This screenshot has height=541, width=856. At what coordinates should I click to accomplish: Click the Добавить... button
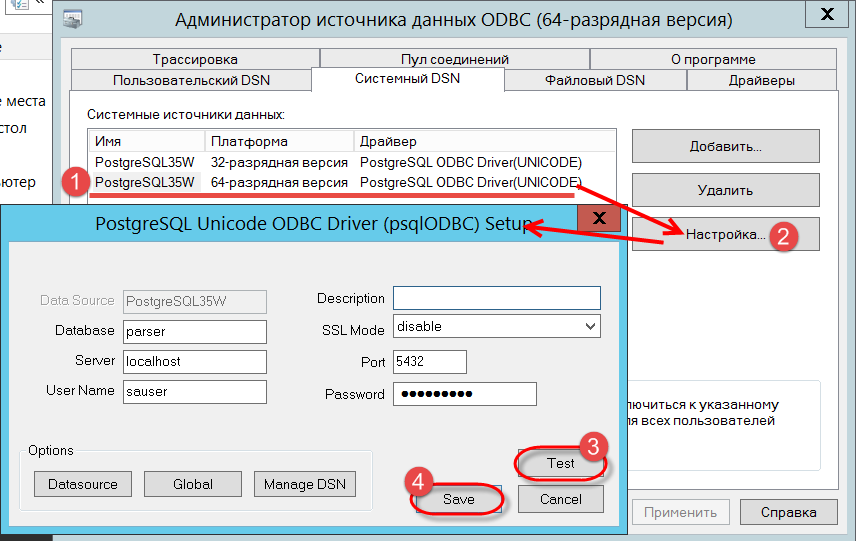pyautogui.click(x=726, y=146)
